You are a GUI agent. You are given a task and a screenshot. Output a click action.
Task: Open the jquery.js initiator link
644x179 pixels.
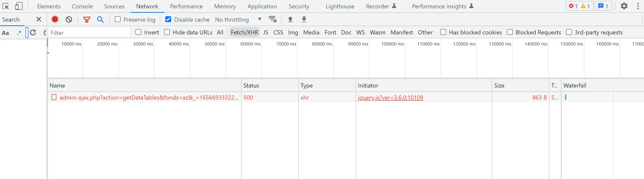(x=390, y=98)
